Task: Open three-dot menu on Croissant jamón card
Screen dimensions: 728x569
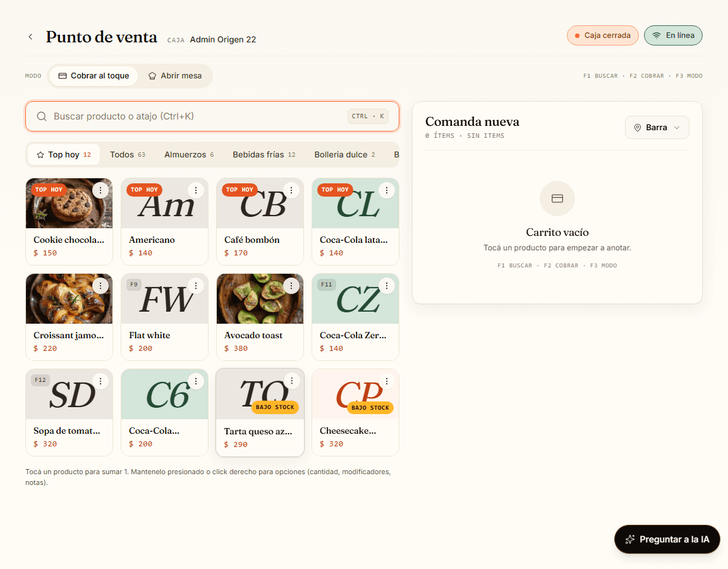Action: 100,286
